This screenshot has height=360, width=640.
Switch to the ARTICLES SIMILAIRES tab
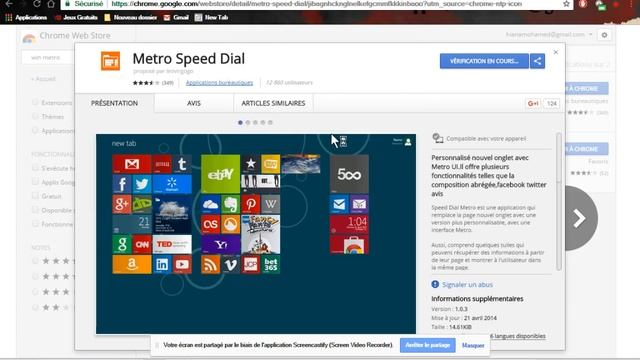pos(273,103)
